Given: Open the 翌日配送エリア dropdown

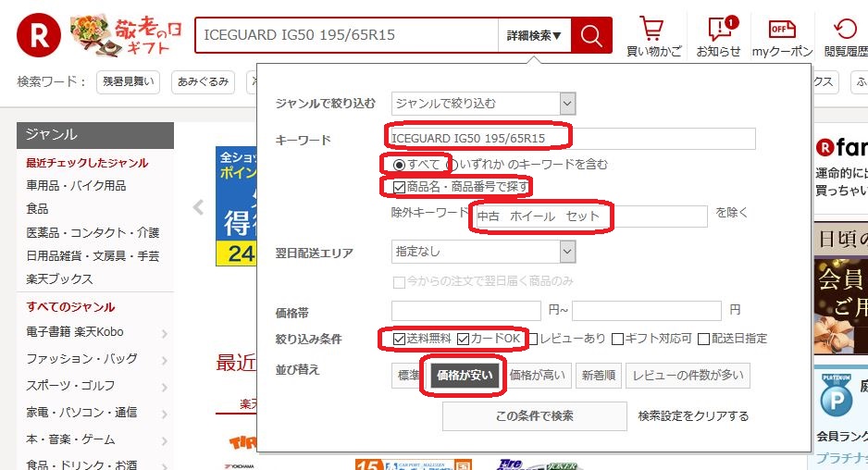Looking at the screenshot, I should [483, 252].
